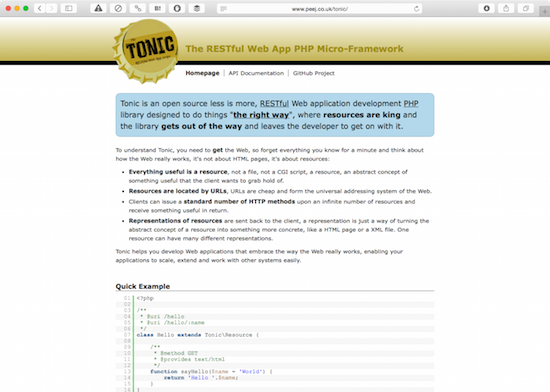Toggle Reader view icon in address bar
The width and height of the screenshot is (550, 392).
pos(223,9)
